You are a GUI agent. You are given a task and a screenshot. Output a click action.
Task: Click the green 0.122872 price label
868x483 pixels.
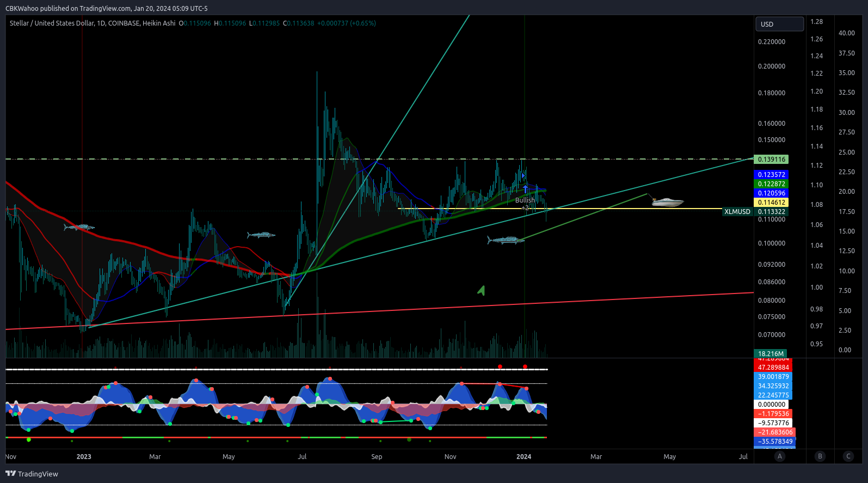(771, 184)
